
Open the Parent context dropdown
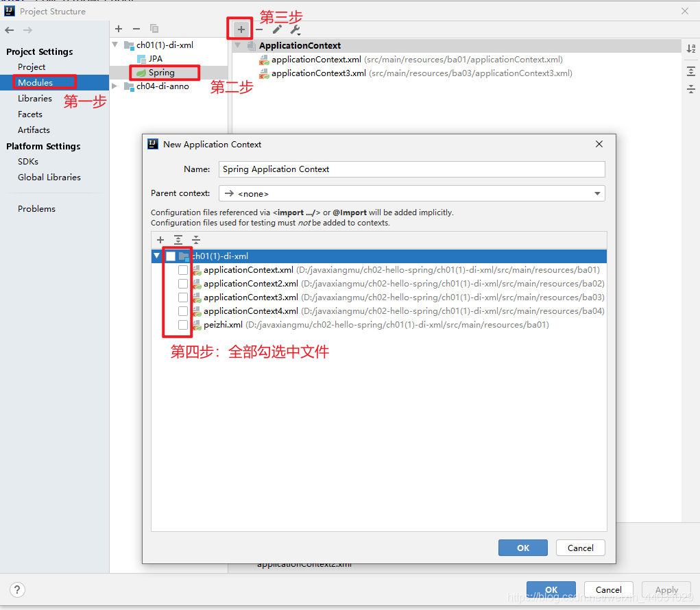coord(411,193)
